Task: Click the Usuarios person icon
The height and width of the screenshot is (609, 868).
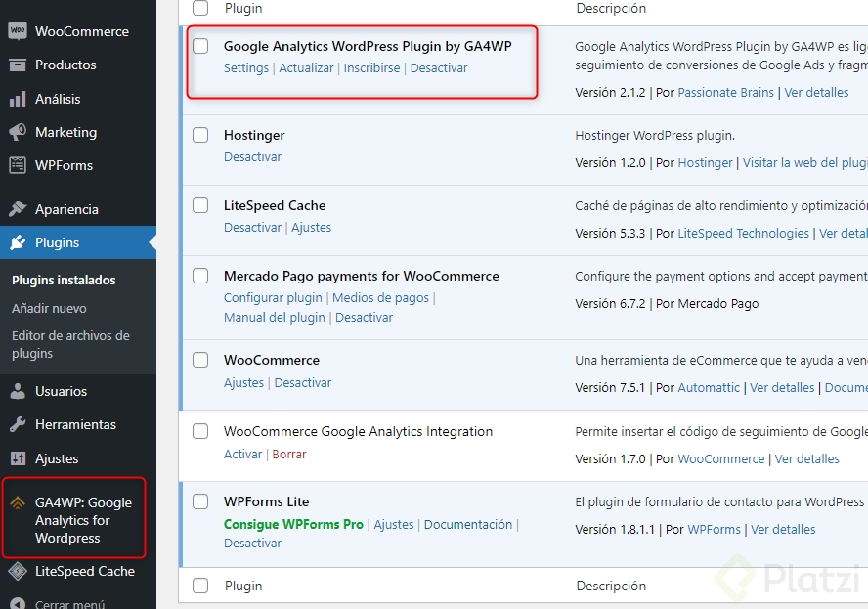Action: pos(18,391)
